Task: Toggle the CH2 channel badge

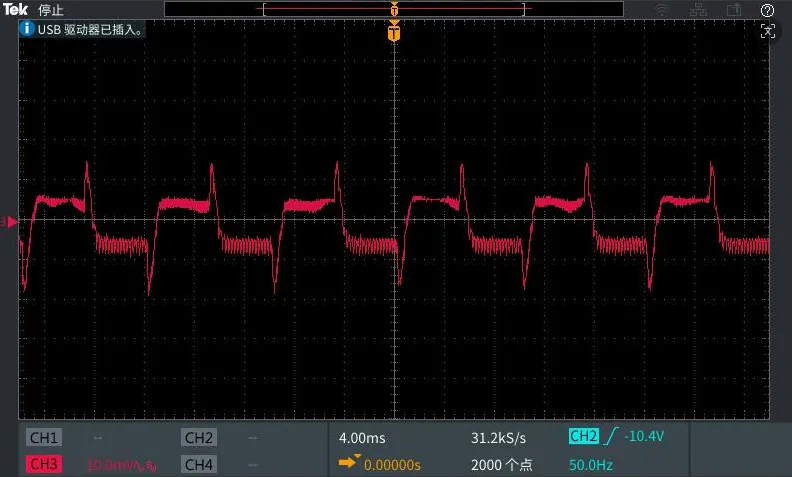Action: (x=199, y=438)
